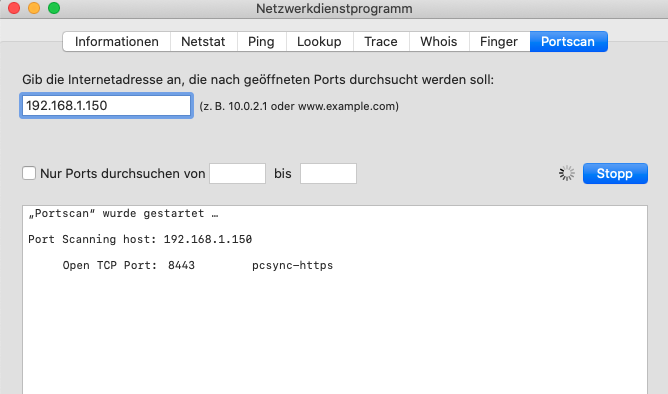Screen dimensions: 668x394
Task: Open the Netstat tab
Action: point(203,42)
